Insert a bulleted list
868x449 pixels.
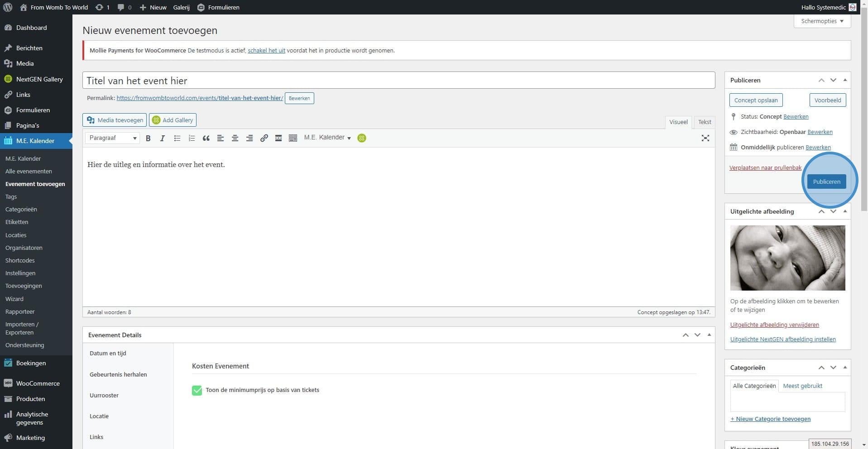[x=177, y=138]
